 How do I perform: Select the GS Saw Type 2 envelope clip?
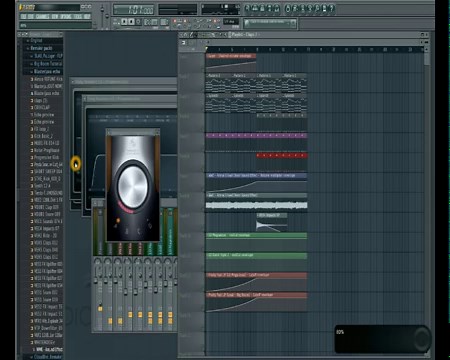256,262
